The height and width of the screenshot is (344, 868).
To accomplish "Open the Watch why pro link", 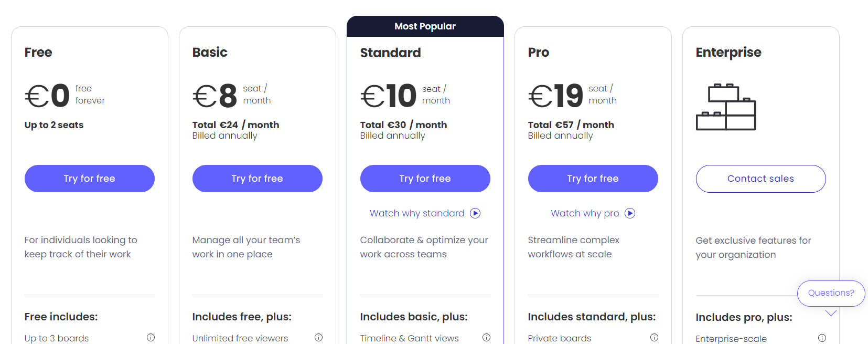I will [585, 213].
